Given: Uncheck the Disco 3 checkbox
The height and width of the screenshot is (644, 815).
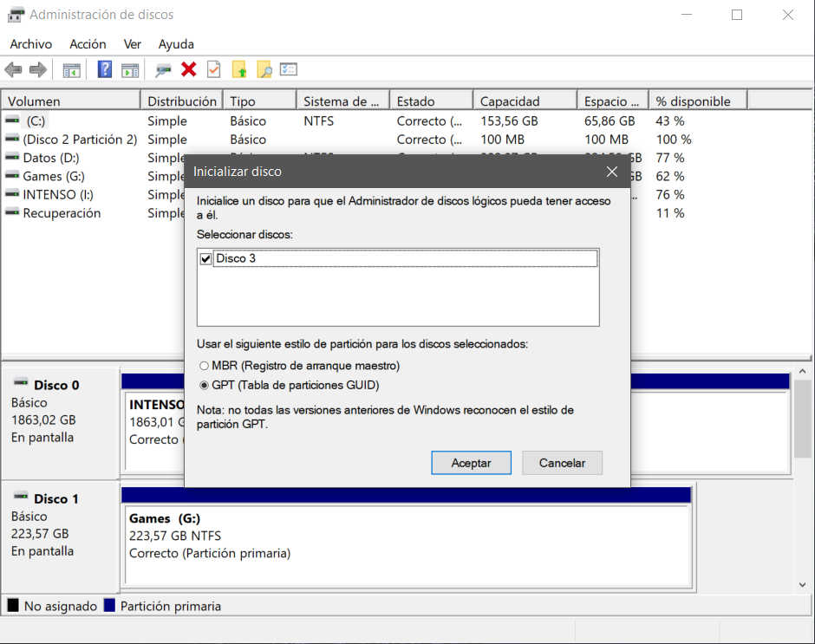Looking at the screenshot, I should click(x=205, y=259).
